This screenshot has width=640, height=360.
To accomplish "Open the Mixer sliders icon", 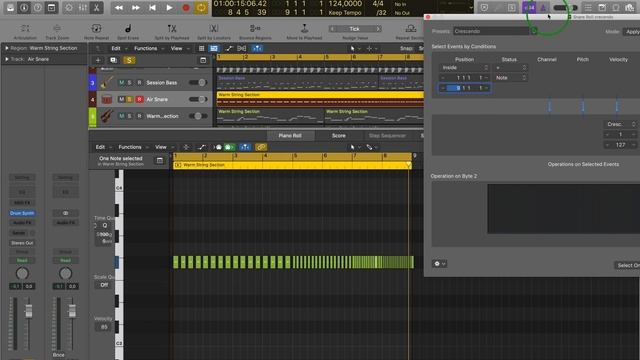I will pos(83,8).
